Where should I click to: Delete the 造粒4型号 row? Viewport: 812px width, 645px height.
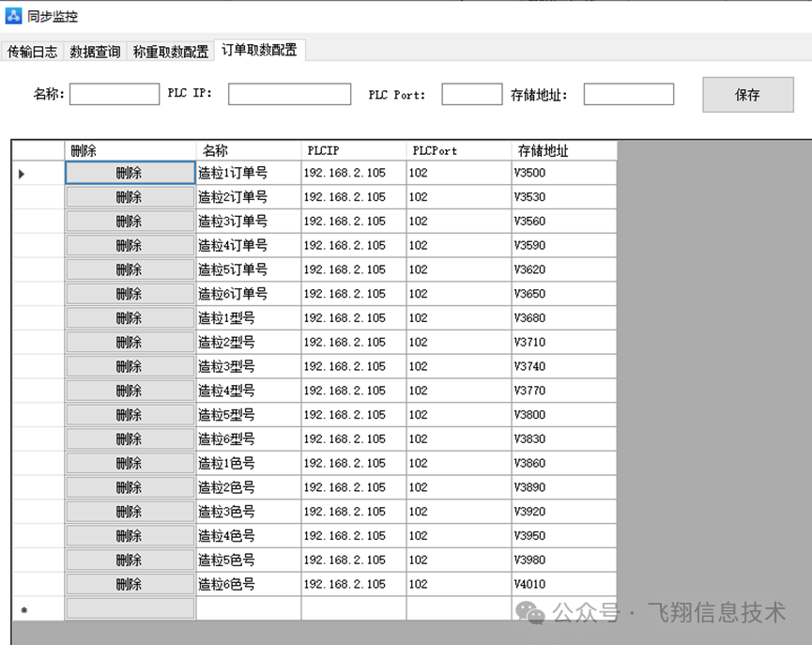(x=130, y=391)
